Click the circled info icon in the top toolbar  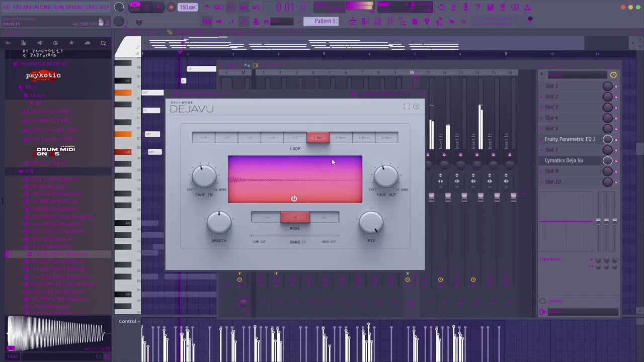click(x=515, y=8)
